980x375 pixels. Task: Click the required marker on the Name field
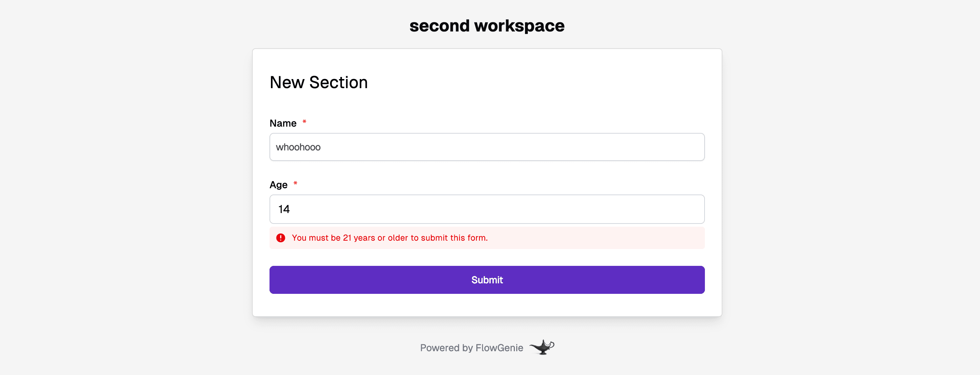pos(304,122)
